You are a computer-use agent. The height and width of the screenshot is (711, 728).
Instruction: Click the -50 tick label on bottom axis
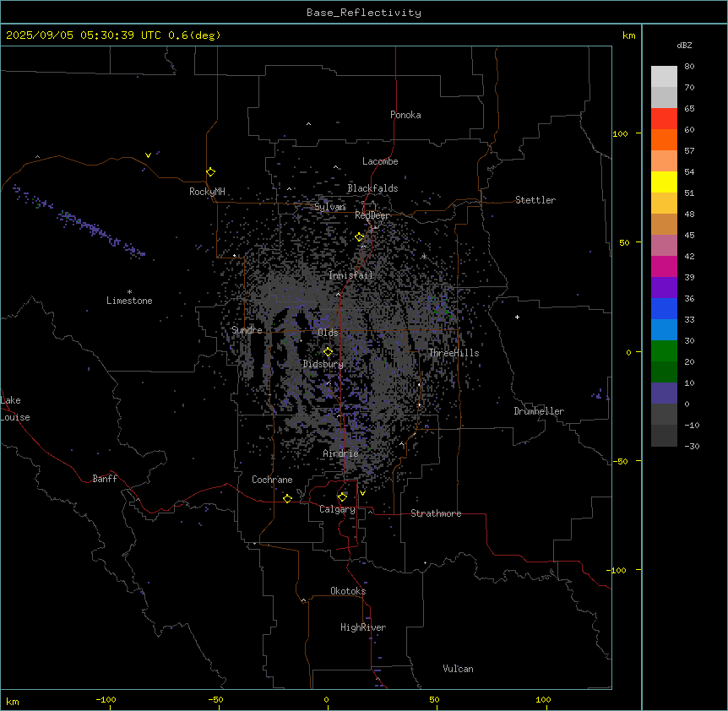tap(215, 699)
